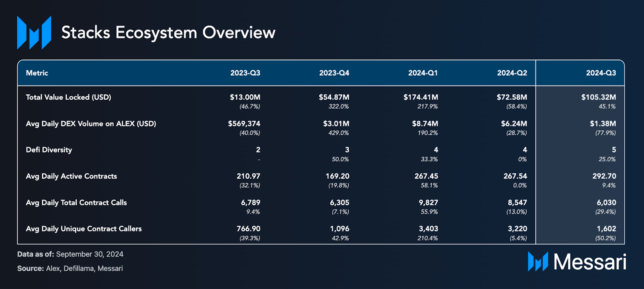
Task: Click the Avg Daily Active Contracts label
Action: (72, 176)
